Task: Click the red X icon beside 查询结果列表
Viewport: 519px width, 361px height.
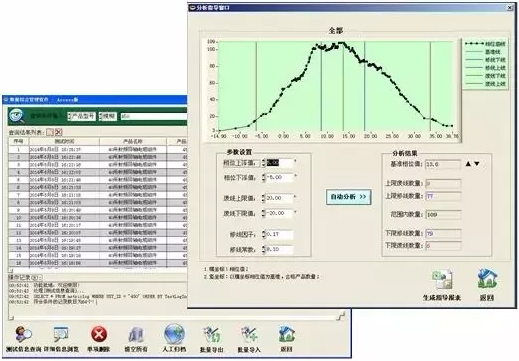Action: click(59, 132)
